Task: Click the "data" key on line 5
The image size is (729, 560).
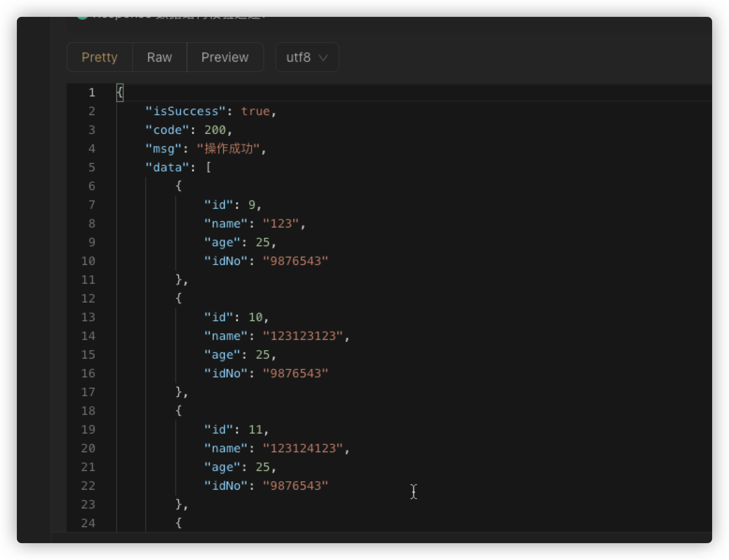Action: click(167, 168)
